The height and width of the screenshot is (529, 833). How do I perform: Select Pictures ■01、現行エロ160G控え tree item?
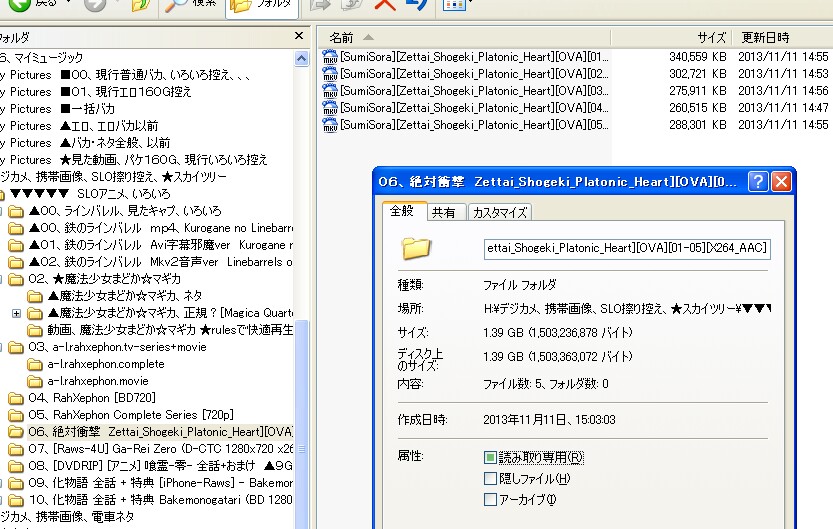point(96,92)
